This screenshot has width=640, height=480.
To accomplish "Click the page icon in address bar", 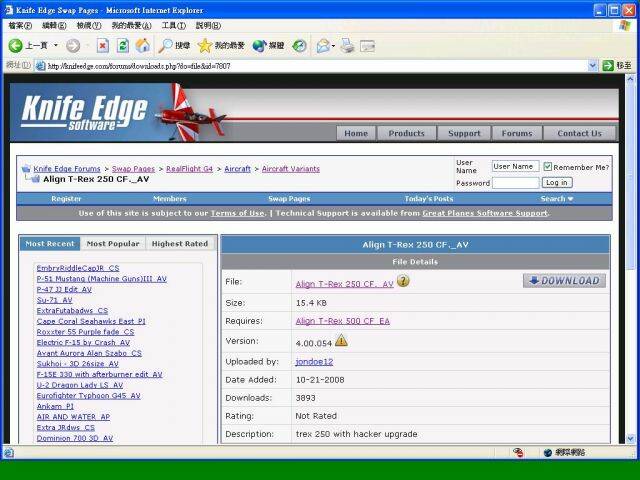I will [40, 66].
